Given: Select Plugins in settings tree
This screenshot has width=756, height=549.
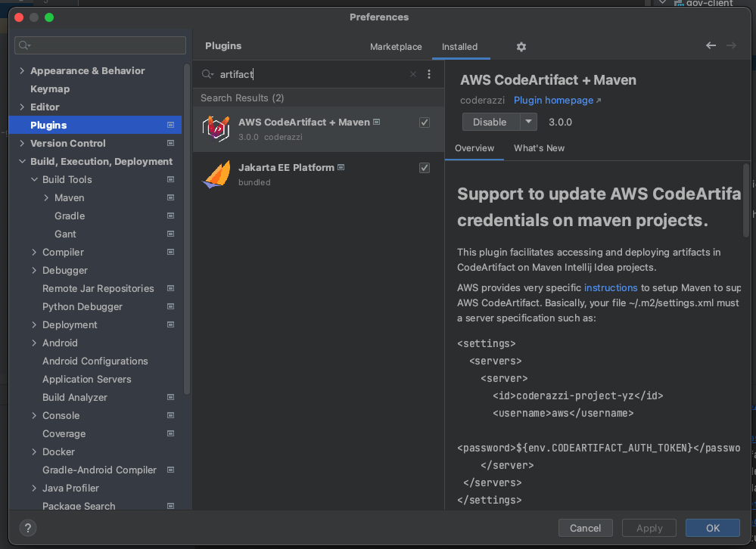Looking at the screenshot, I should 95,126.
